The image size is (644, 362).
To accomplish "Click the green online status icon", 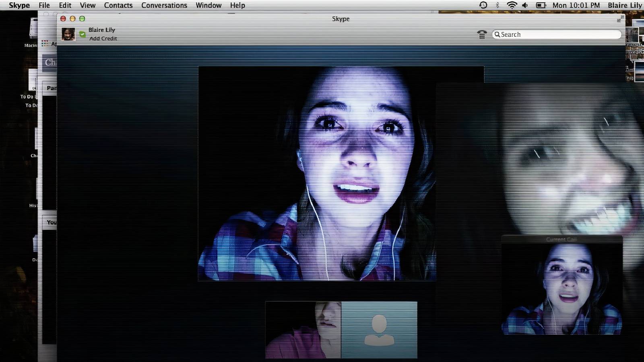I will [x=83, y=34].
